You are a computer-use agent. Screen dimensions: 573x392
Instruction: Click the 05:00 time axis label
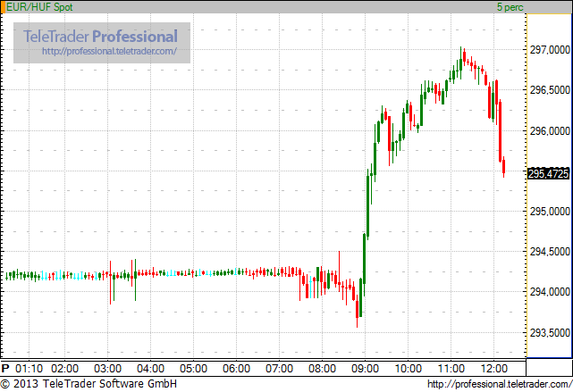click(193, 369)
